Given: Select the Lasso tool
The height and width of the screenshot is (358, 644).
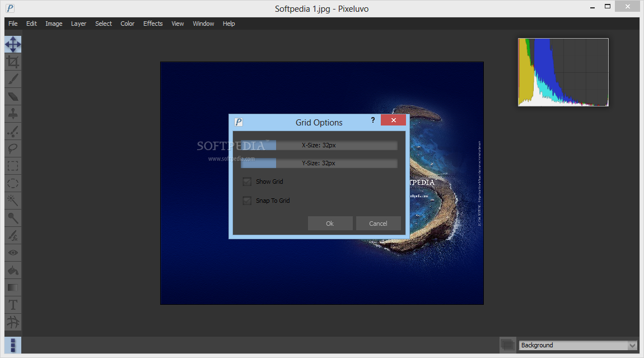Looking at the screenshot, I should point(13,148).
